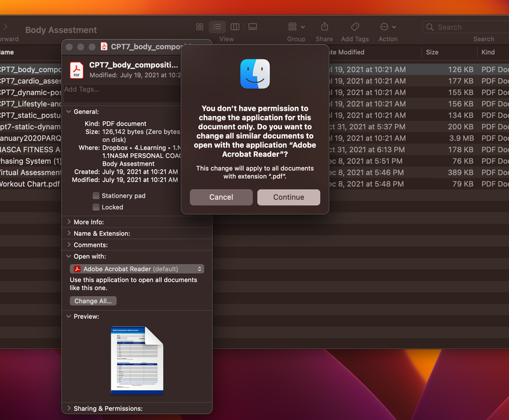
Task: Switch Finder to list view
Action: pos(217,27)
